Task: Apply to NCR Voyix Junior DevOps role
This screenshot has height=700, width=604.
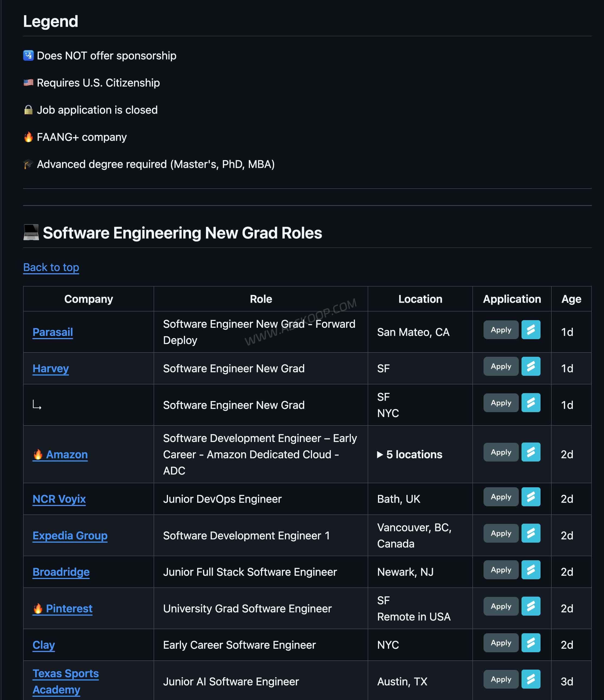Action: 501,497
